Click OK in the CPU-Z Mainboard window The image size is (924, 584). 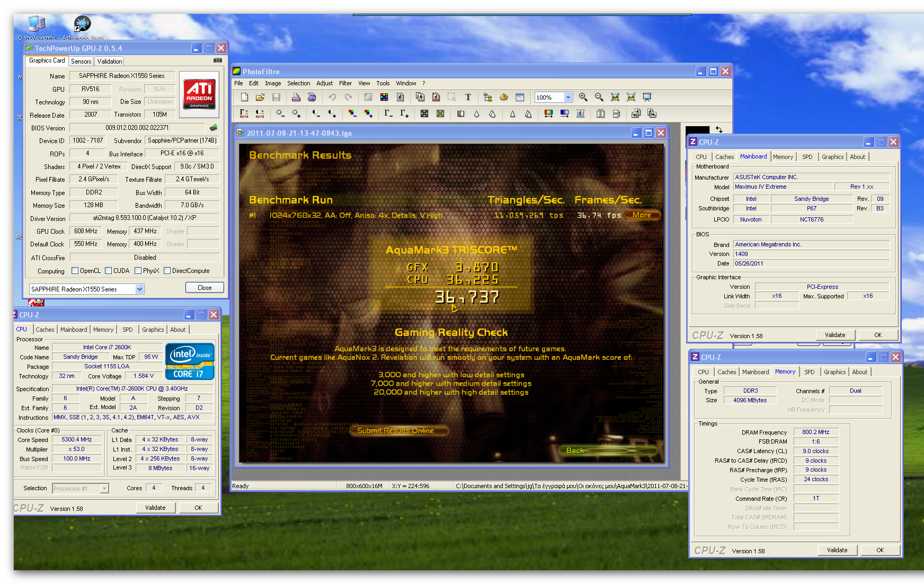click(x=878, y=335)
